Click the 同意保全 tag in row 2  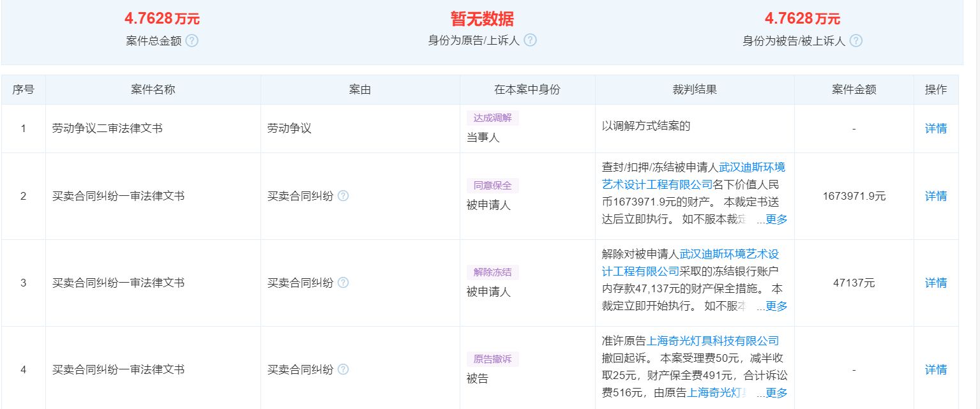[492, 184]
